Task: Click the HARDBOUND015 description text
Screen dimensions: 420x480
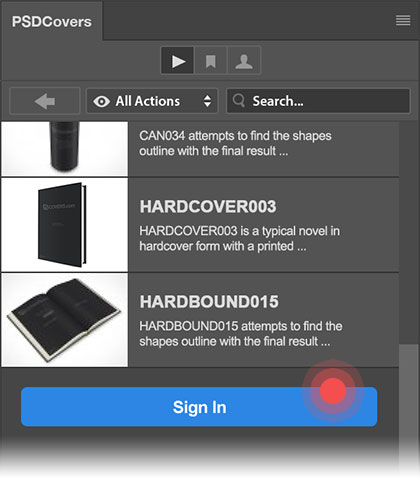Action: tap(241, 334)
